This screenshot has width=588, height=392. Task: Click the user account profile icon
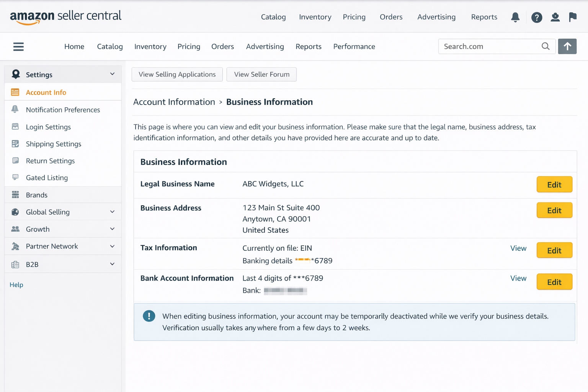pos(555,17)
